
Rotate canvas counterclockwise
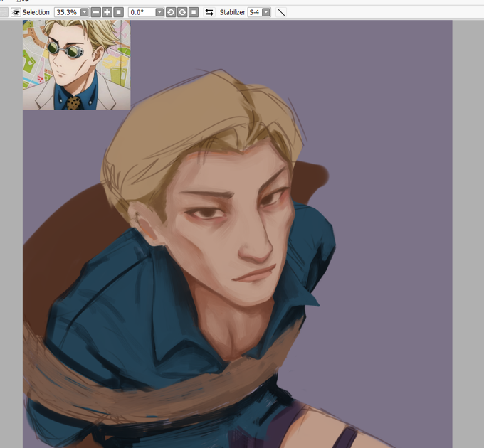[x=171, y=12]
